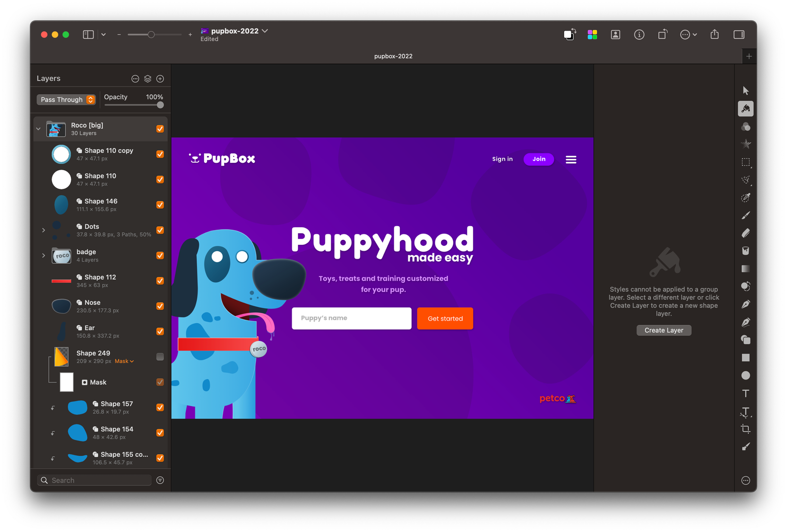Choose the Gradient fill tool

coord(746,268)
